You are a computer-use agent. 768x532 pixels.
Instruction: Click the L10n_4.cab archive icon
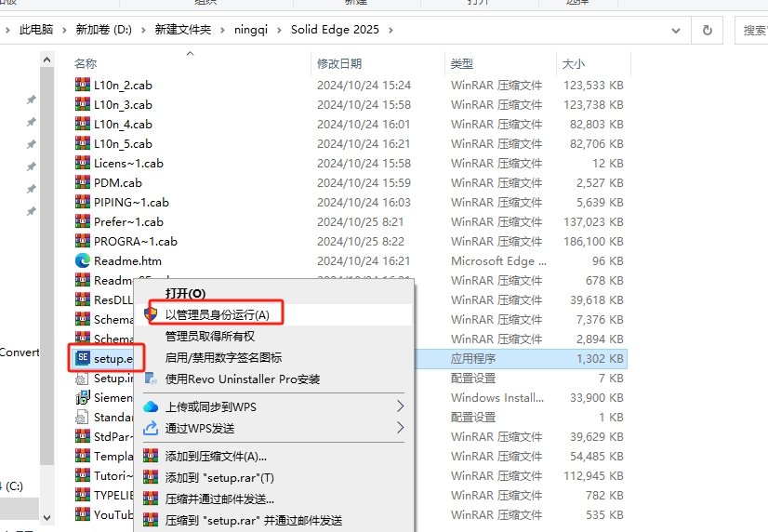82,124
